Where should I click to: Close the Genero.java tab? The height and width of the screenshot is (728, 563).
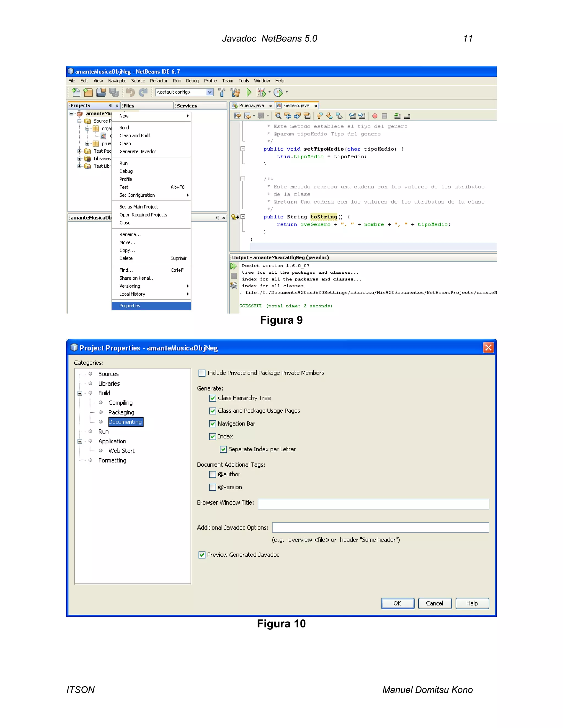click(x=316, y=106)
